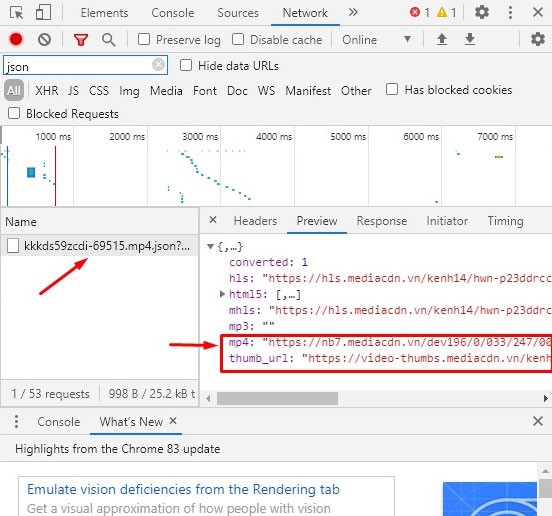The width and height of the screenshot is (552, 516).
Task: Stop recording the network log
Action: click(16, 39)
